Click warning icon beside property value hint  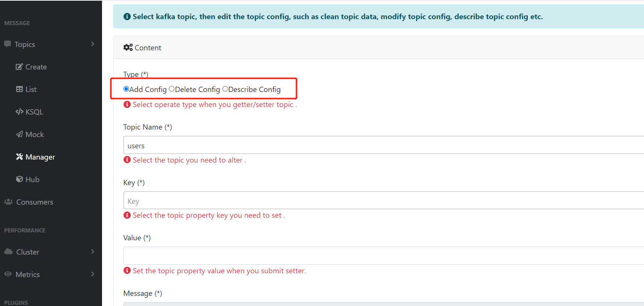[127, 270]
